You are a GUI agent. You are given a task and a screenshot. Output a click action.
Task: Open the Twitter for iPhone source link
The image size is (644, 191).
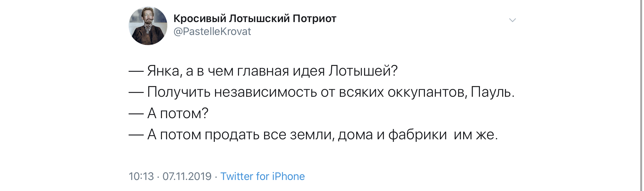click(263, 176)
